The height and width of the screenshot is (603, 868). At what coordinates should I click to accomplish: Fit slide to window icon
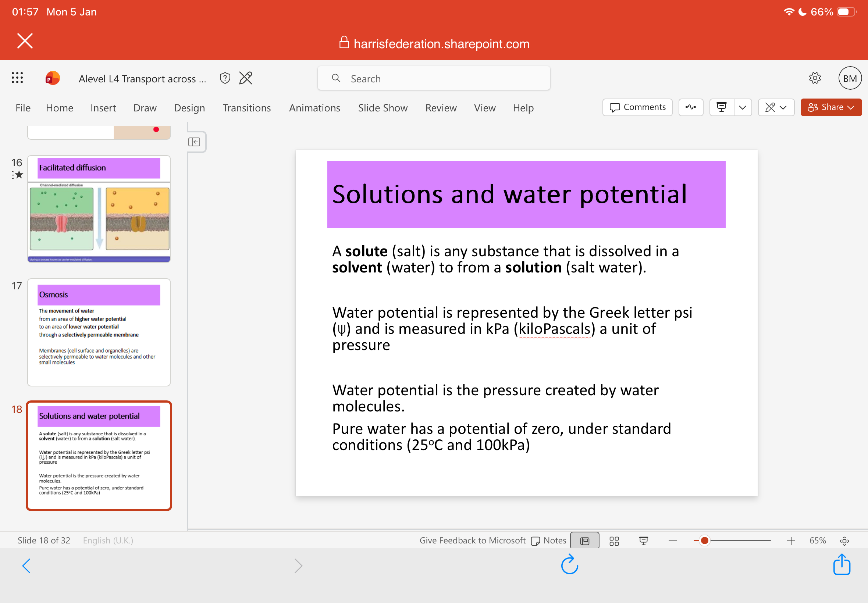tap(844, 541)
